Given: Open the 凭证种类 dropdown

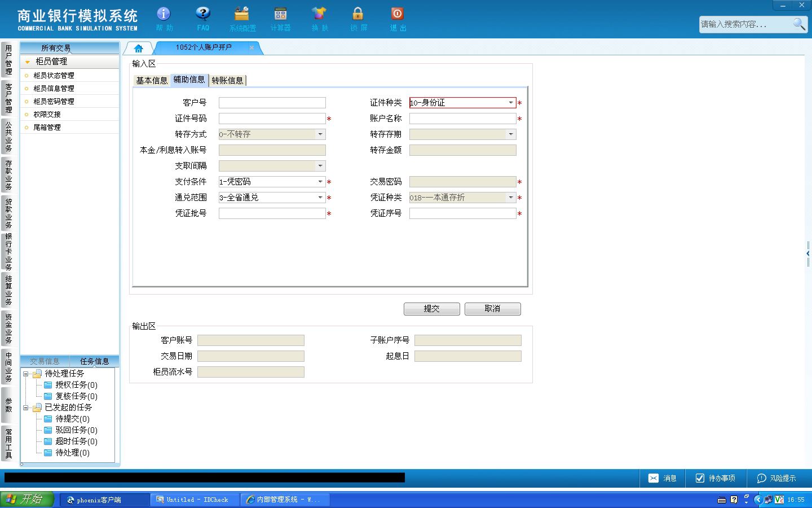Looking at the screenshot, I should point(511,198).
